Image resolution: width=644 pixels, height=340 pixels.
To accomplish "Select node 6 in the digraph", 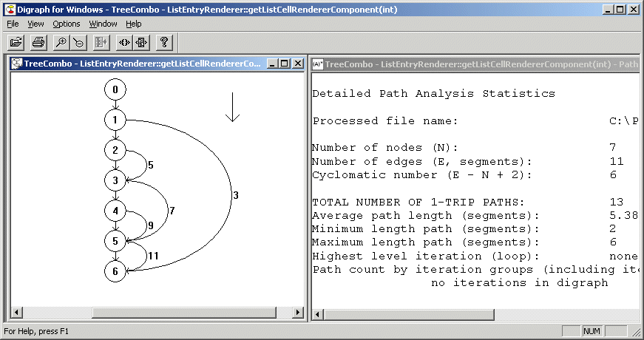I will [115, 271].
